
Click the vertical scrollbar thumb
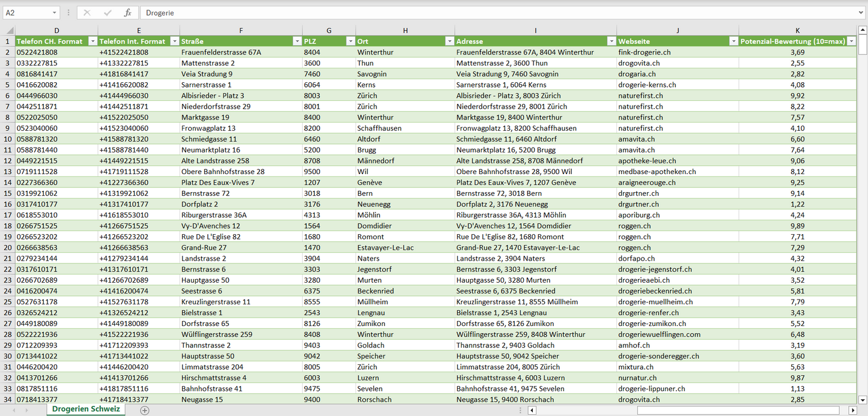(863, 45)
